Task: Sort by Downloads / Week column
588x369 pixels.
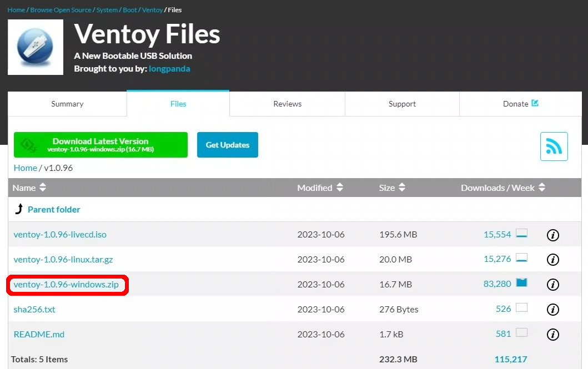Action: pos(541,188)
